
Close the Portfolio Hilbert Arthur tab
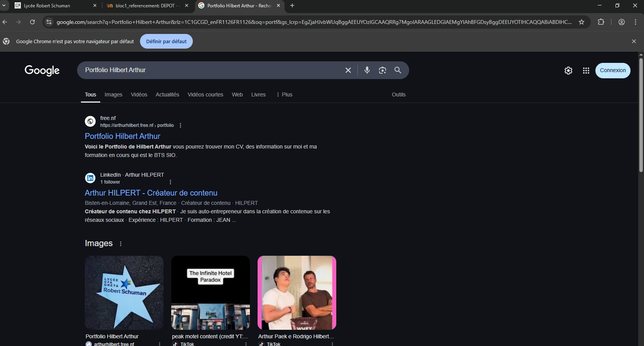tap(278, 5)
